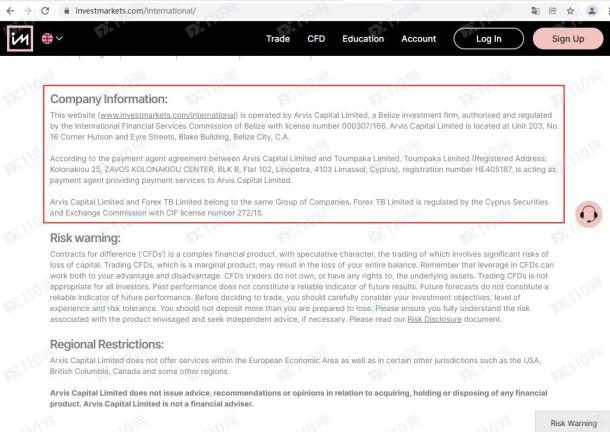The width and height of the screenshot is (610, 432).
Task: Go back with the browser back arrow
Action: (x=11, y=11)
